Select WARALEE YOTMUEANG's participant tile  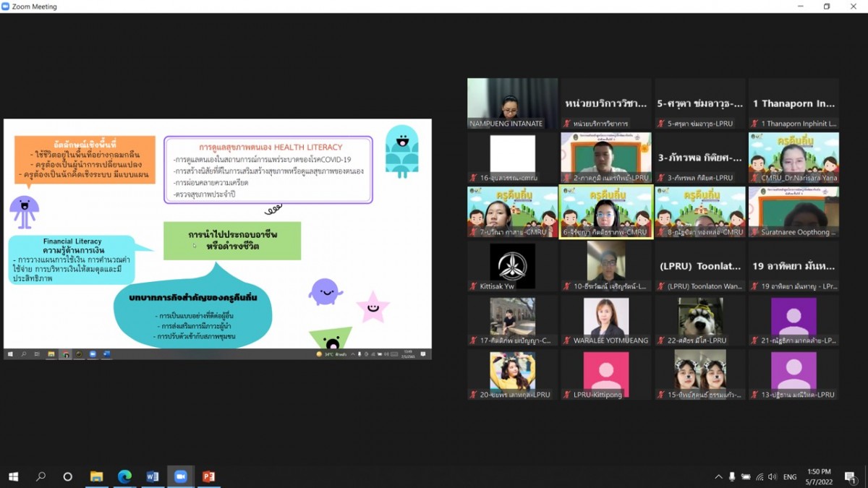(605, 320)
